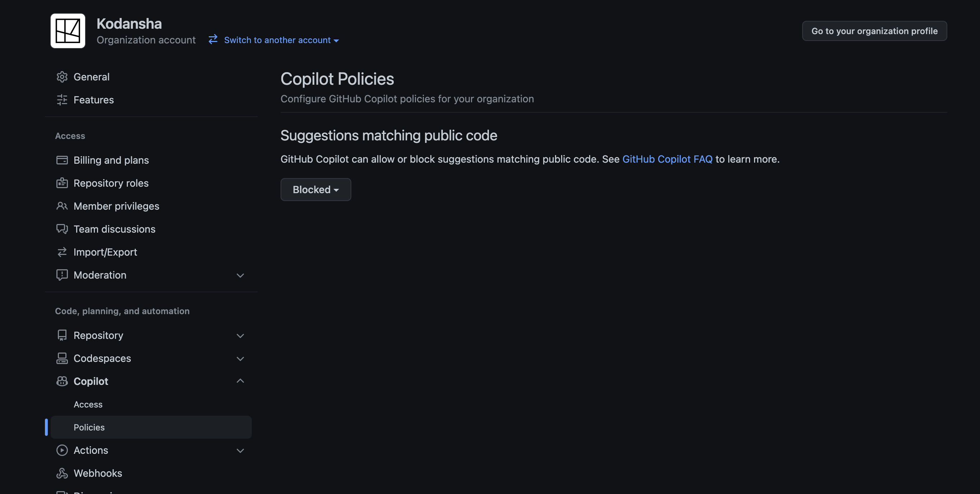Click the Kodansha organization avatar

[68, 31]
